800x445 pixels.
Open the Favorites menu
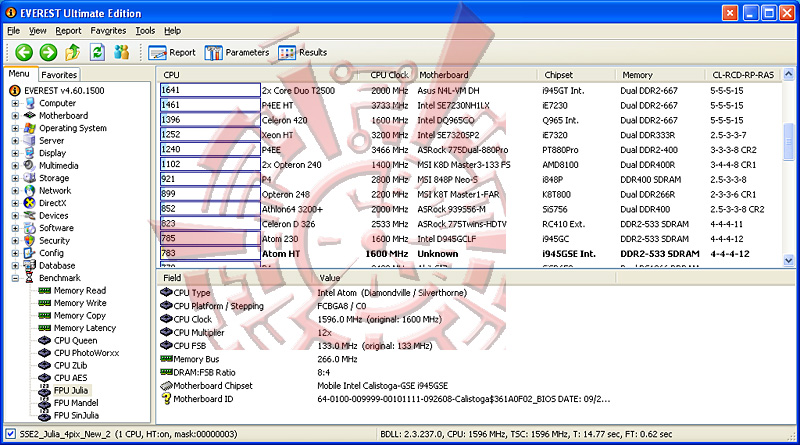pos(108,31)
